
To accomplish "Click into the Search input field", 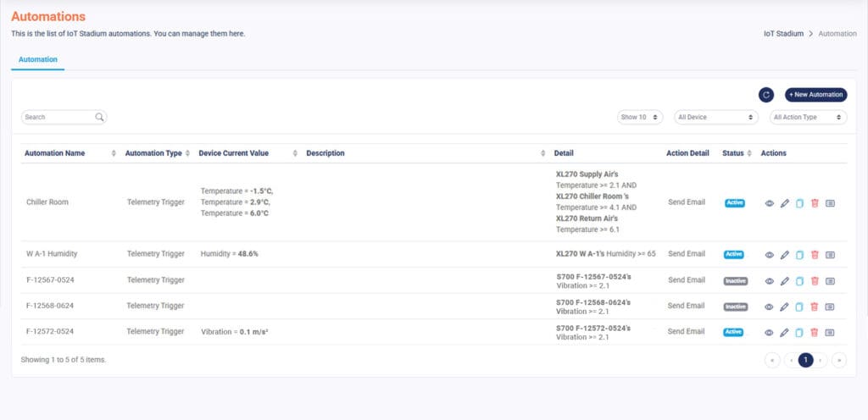I will pyautogui.click(x=58, y=117).
